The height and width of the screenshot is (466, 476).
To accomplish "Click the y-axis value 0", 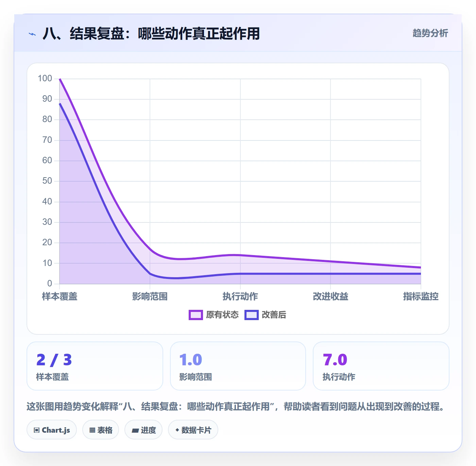I will (50, 283).
